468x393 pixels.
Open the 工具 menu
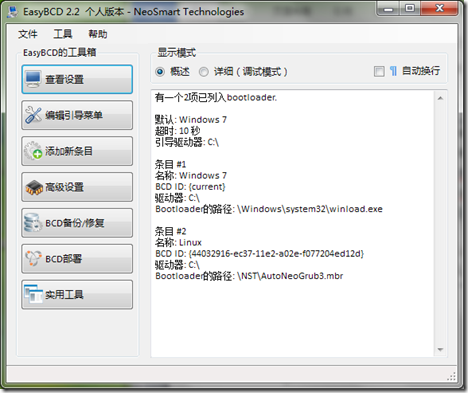(63, 34)
